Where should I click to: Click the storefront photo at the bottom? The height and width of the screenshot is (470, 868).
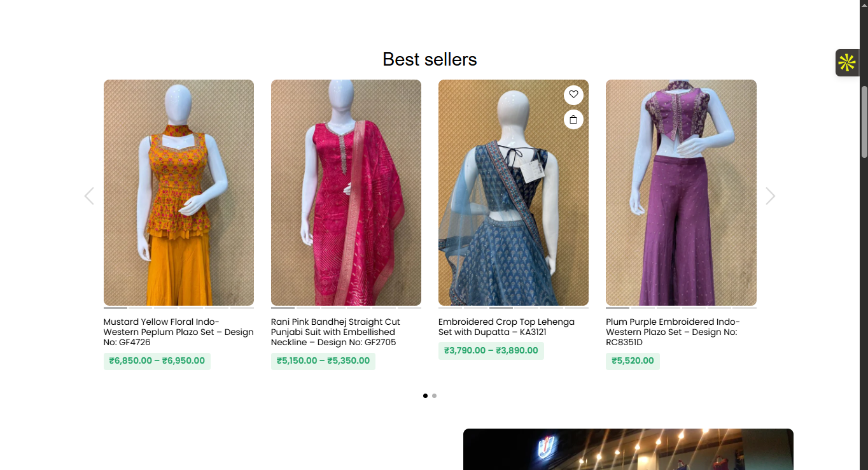pyautogui.click(x=627, y=449)
